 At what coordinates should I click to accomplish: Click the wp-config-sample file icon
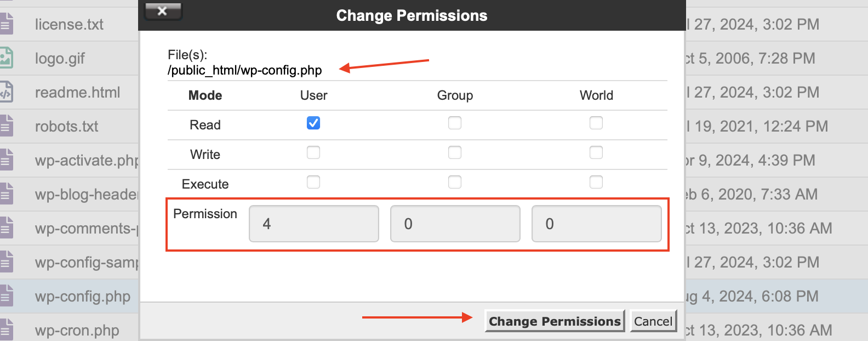point(8,262)
